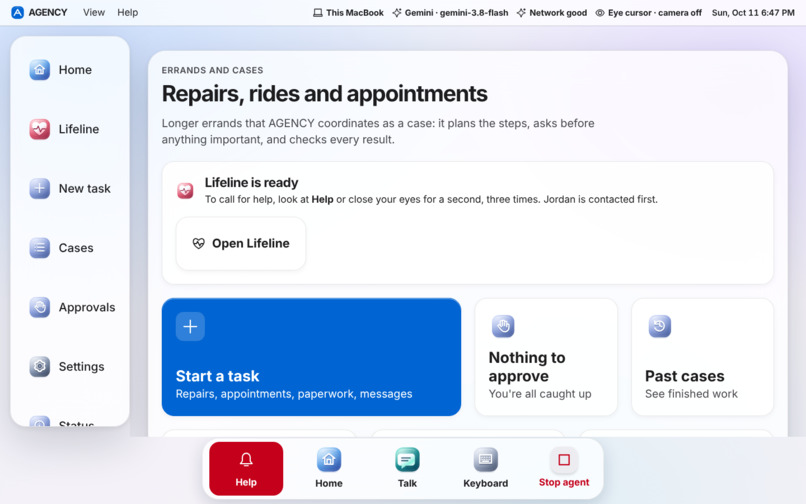Click the Approvals hand icon in sidebar
806x504 pixels.
[x=40, y=308]
